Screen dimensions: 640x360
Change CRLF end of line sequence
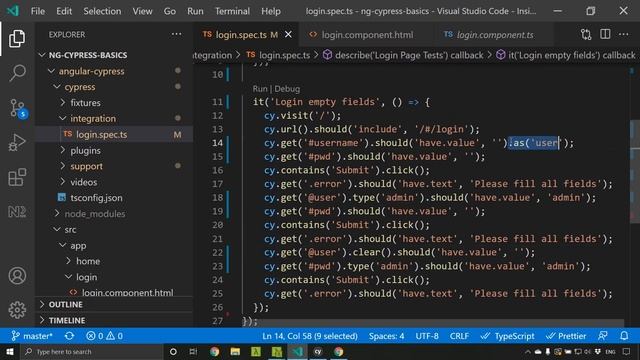[459, 336]
